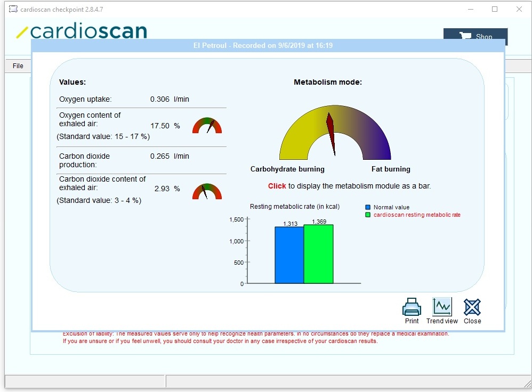532x392 pixels.
Task: Open Trend view chart icon
Action: click(442, 307)
